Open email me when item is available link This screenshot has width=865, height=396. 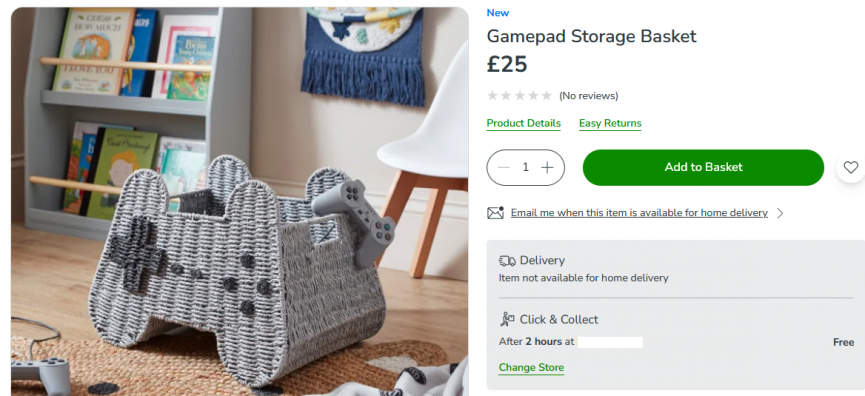pyautogui.click(x=639, y=213)
